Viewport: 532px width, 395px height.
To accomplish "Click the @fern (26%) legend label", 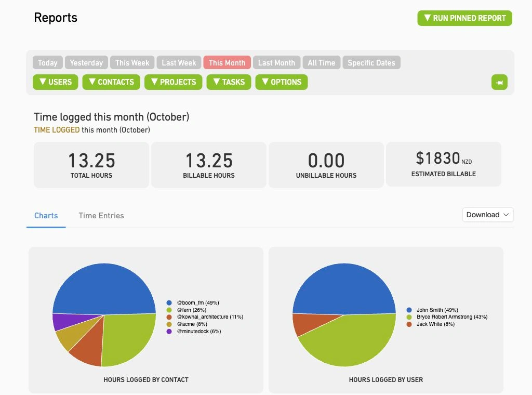I will click(x=191, y=310).
